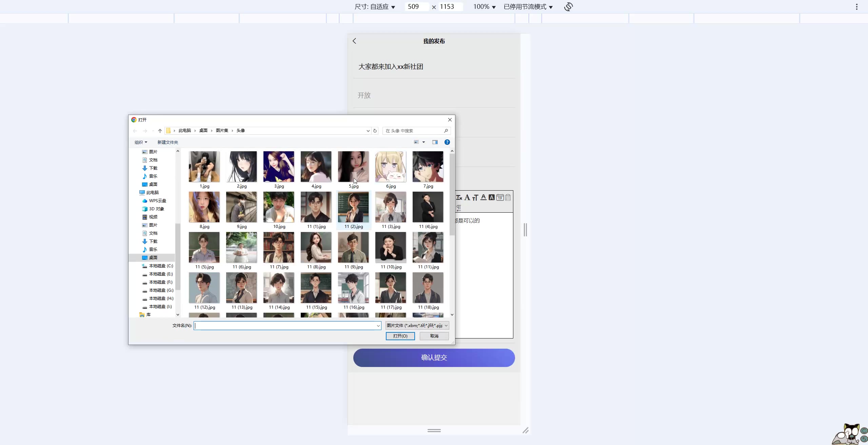Screen dimensions: 868x445
Task: Click the font size double-T icon
Action: [x=475, y=197]
